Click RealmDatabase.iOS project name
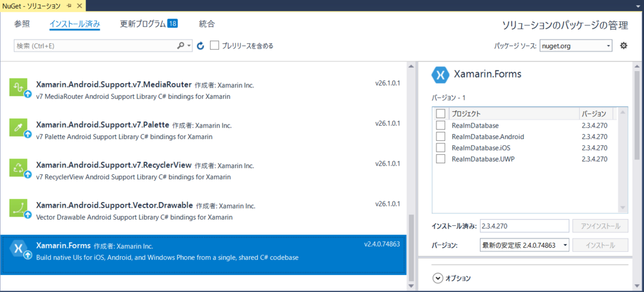644x292 pixels. (x=481, y=148)
